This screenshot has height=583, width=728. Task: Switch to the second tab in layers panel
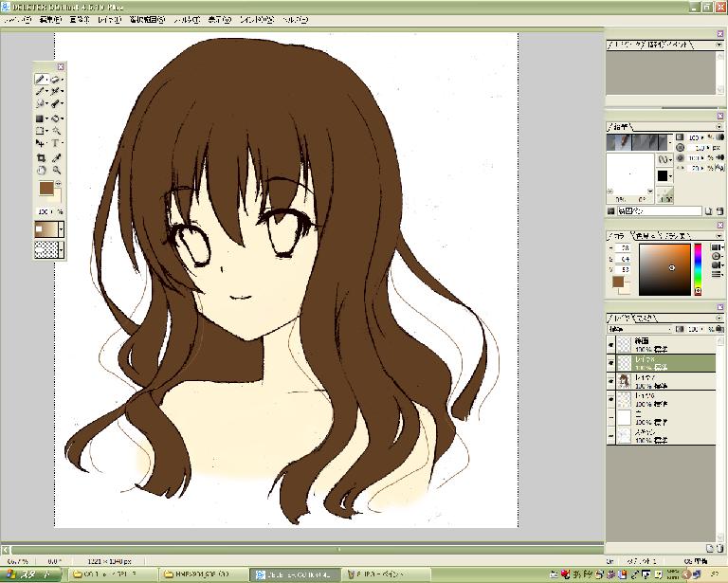pyautogui.click(x=646, y=318)
